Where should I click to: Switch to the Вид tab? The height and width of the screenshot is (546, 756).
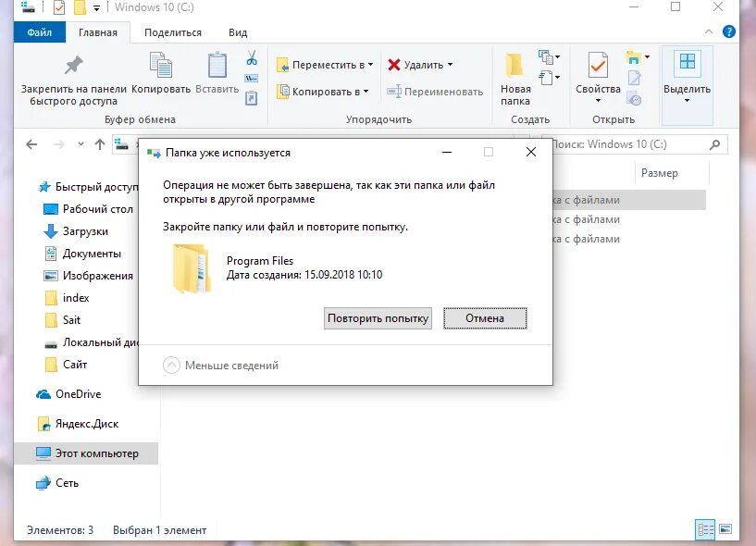coord(238,32)
